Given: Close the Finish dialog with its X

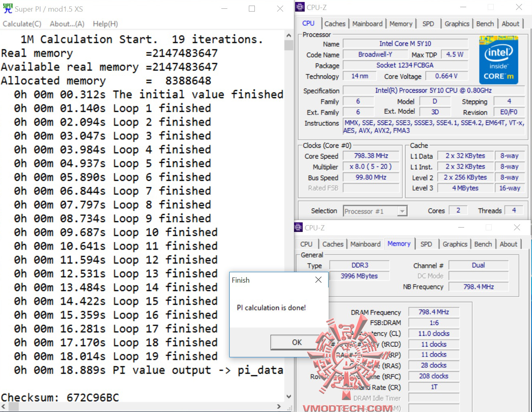Looking at the screenshot, I should pos(318,280).
